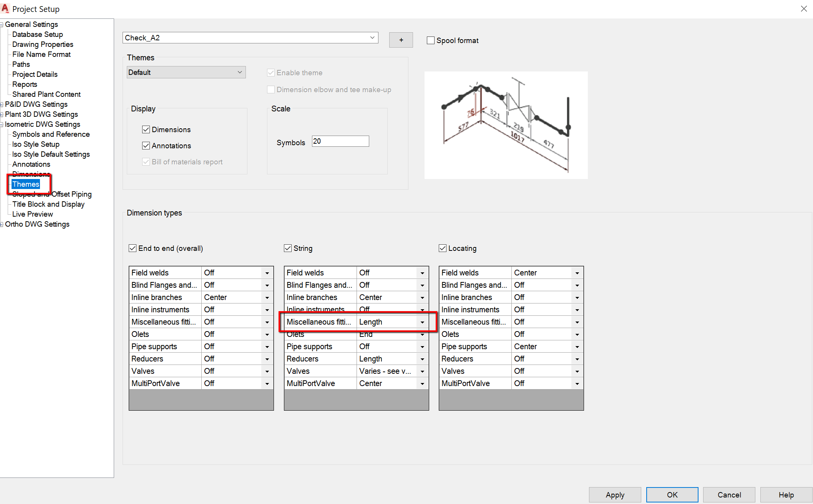
Task: Collapse the Isometric DWG Settings node
Action: 2,124
